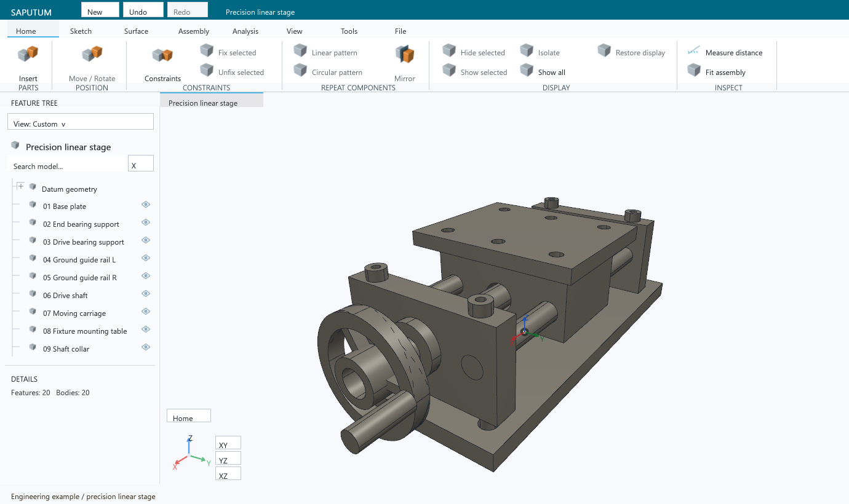Switch to the YZ plane view
Image resolution: width=849 pixels, height=504 pixels.
(228, 458)
